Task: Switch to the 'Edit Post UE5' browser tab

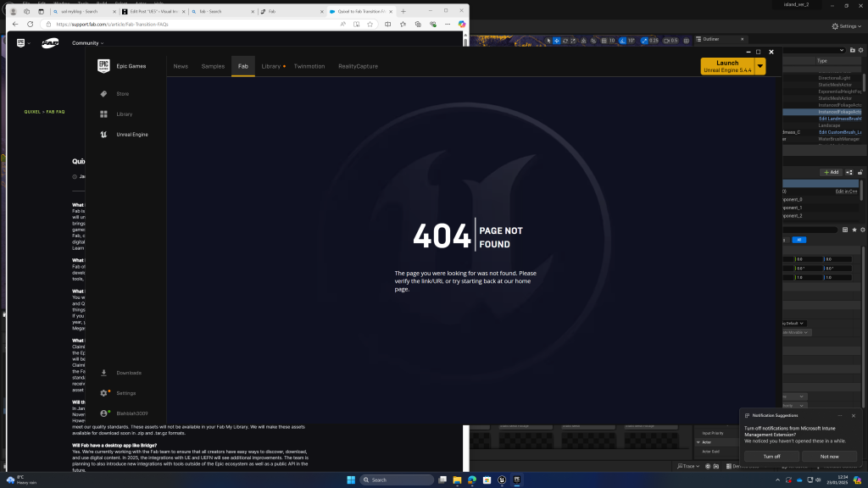Action: [153, 11]
